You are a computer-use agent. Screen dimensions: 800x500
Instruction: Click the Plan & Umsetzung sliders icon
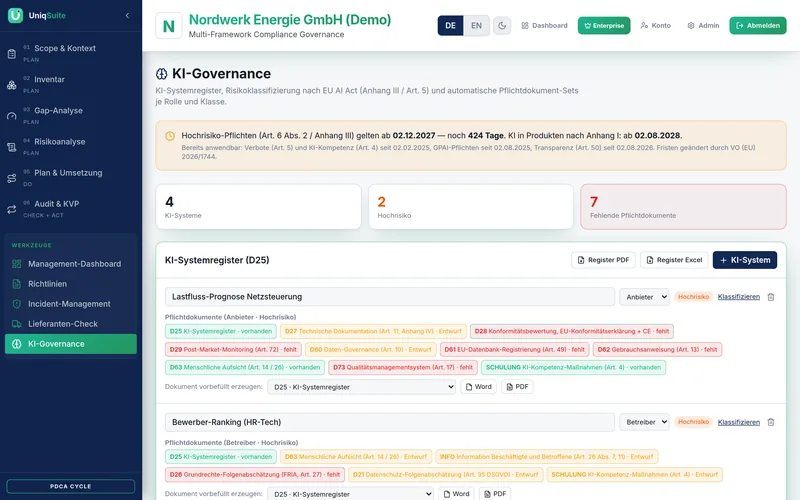coord(12,178)
